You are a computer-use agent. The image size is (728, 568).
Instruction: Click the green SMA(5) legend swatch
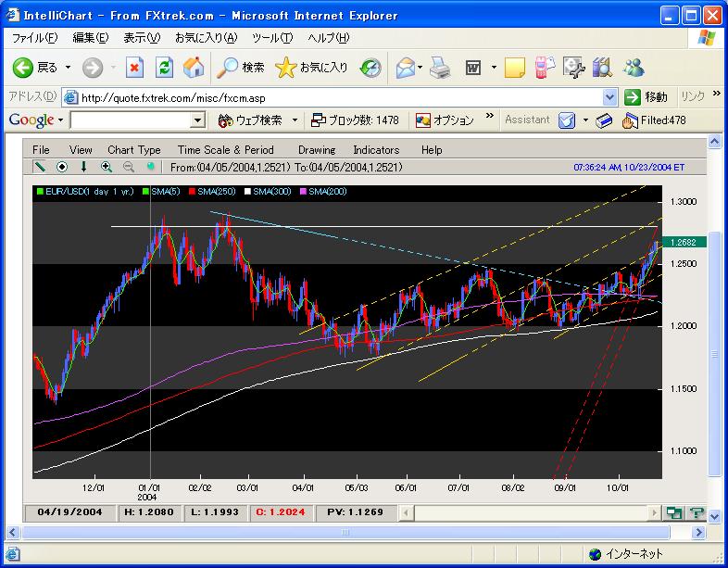click(x=145, y=192)
